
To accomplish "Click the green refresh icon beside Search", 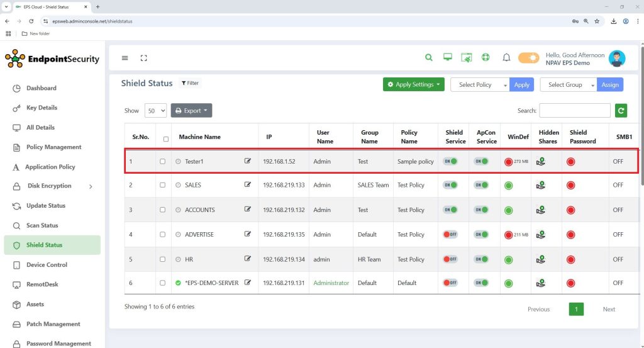I will pos(621,111).
